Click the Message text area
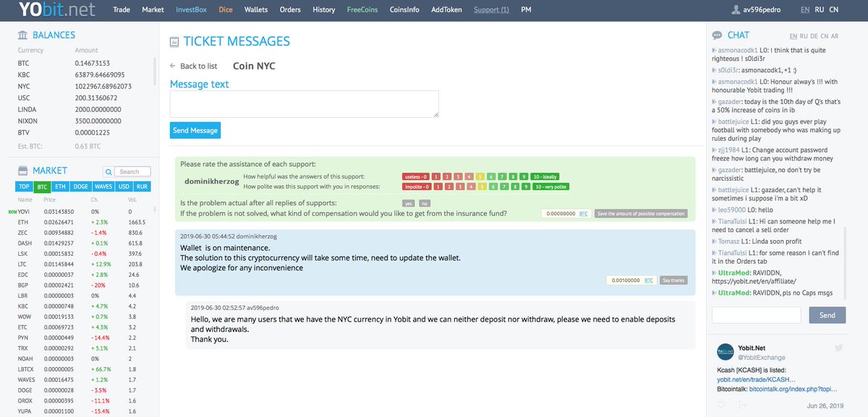The image size is (868, 417). 305,104
